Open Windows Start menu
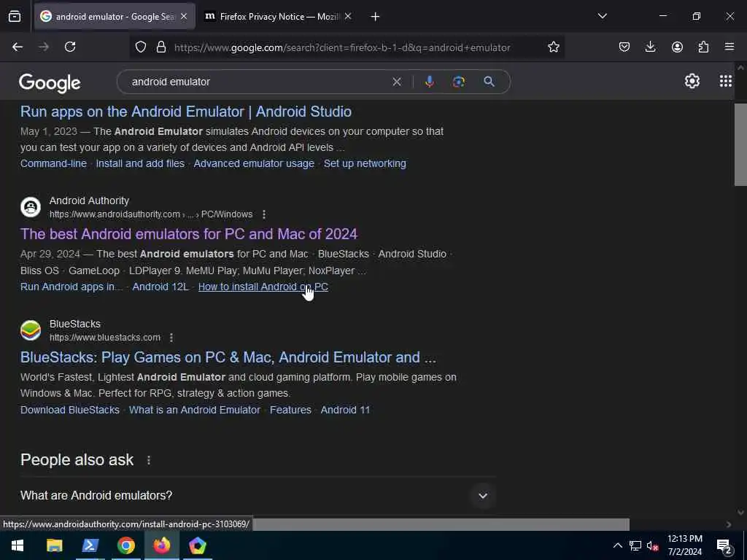Viewport: 747px width, 560px height. [x=18, y=545]
